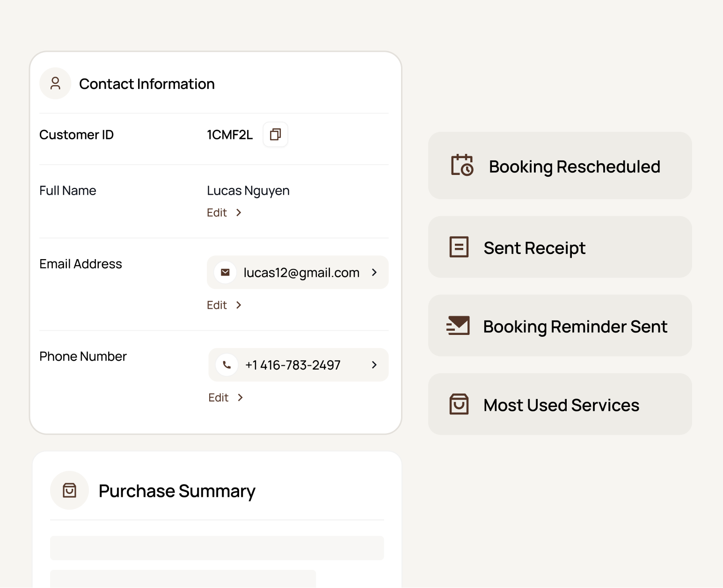The width and height of the screenshot is (723, 588).
Task: Click the Most Used Services bag icon
Action: tap(459, 404)
